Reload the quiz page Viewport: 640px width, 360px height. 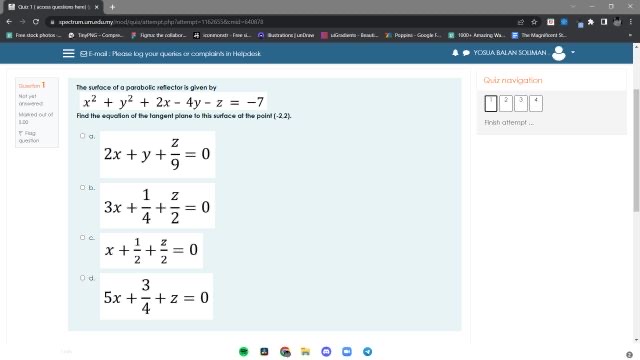[36, 22]
